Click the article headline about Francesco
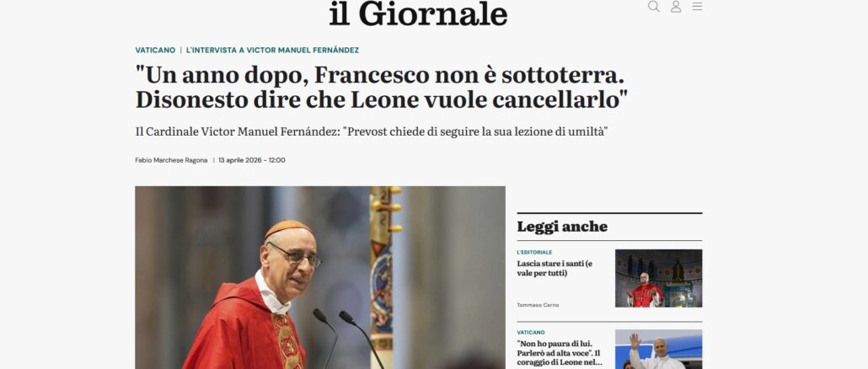This screenshot has width=868, height=369. click(x=382, y=88)
